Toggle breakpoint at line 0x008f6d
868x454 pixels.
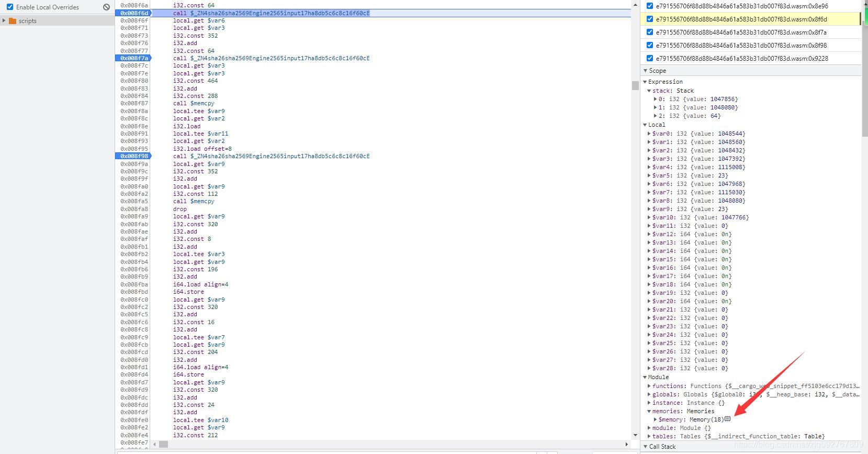134,13
